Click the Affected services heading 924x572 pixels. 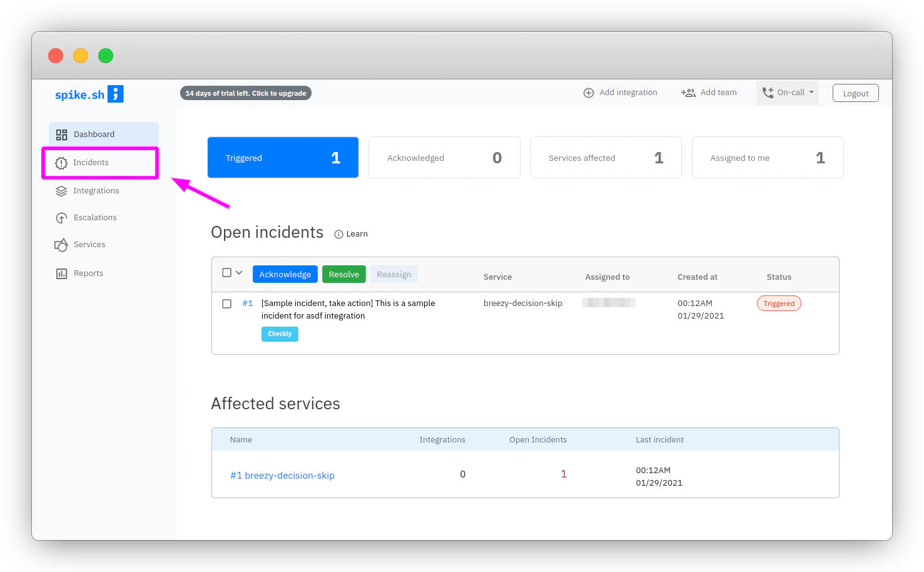pos(275,404)
